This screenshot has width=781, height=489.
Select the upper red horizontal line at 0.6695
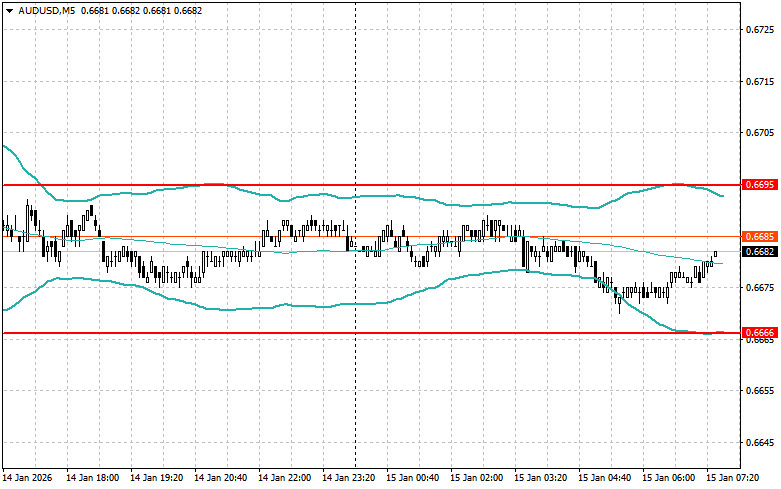372,185
